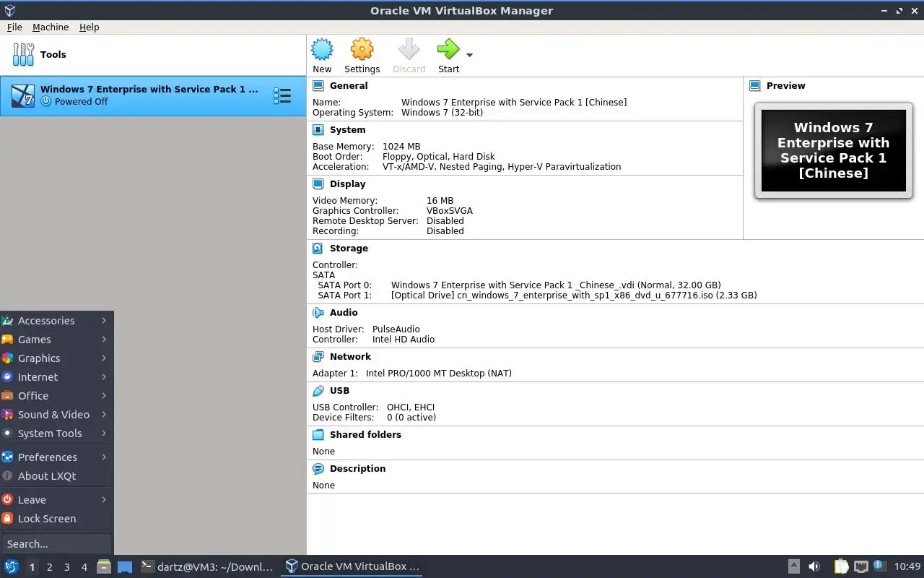Click the 10:49 clock

[x=907, y=566]
